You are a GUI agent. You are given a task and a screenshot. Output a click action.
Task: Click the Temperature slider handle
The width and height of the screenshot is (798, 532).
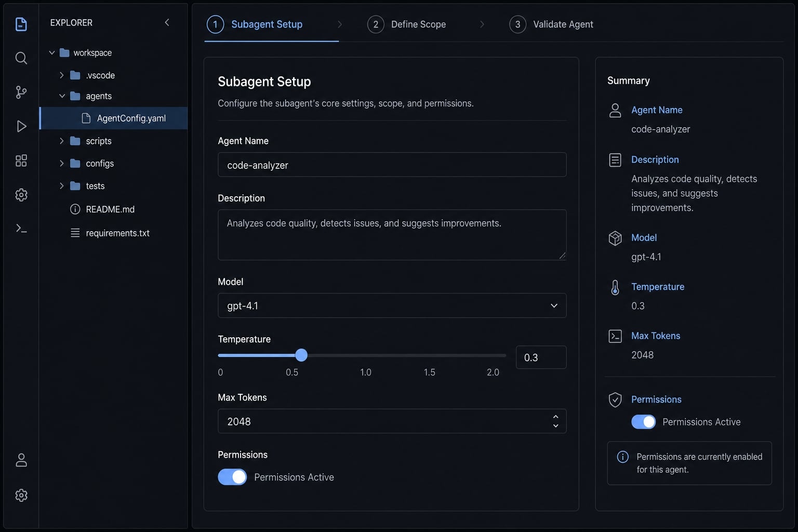pyautogui.click(x=301, y=355)
